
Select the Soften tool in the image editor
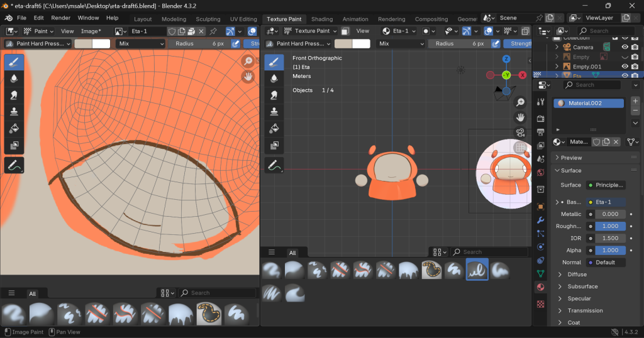pyautogui.click(x=14, y=79)
